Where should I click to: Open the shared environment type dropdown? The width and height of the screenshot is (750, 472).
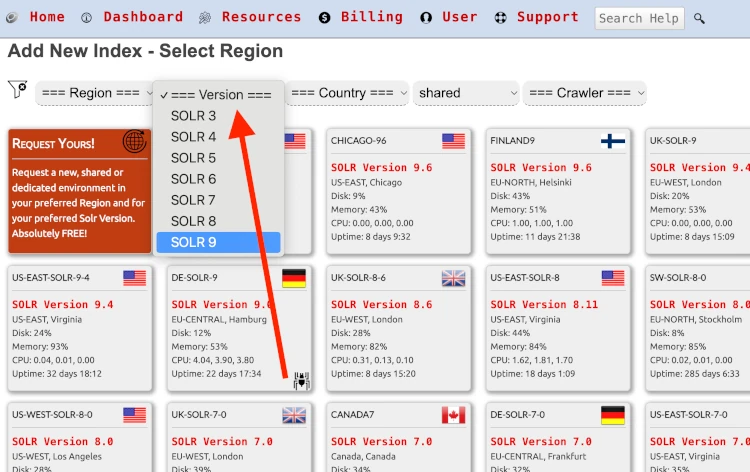click(x=465, y=93)
